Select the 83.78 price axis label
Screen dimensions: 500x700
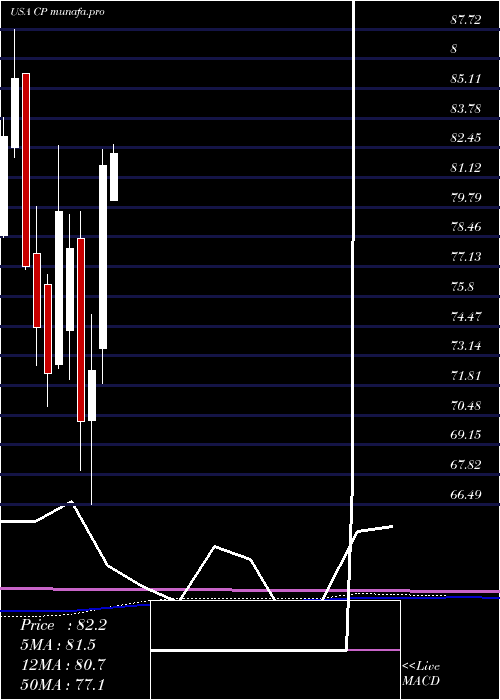pos(466,108)
